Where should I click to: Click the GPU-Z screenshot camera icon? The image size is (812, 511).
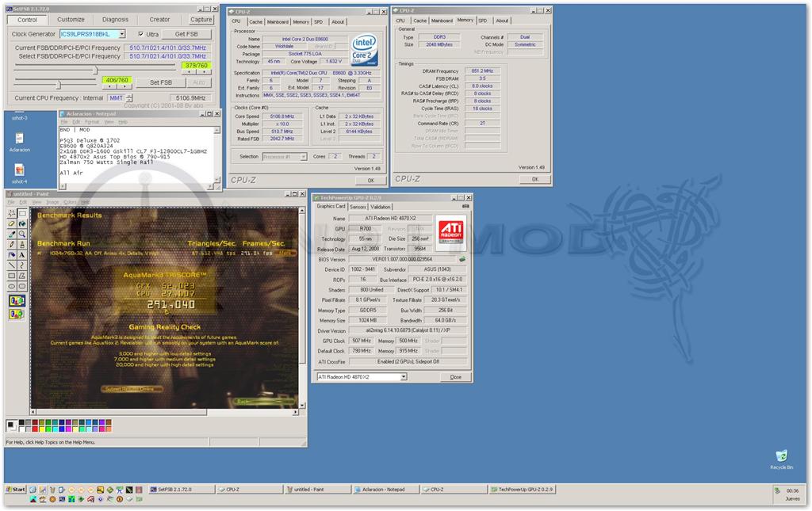(x=465, y=206)
